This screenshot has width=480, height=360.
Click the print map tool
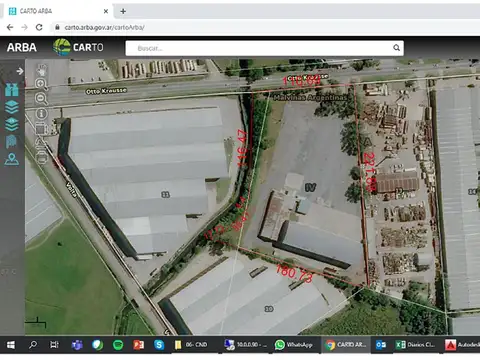[x=42, y=157]
